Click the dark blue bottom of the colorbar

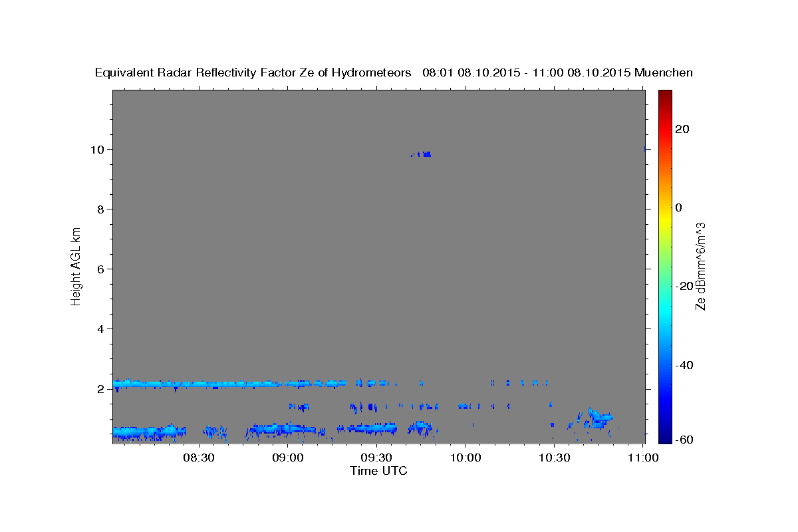pyautogui.click(x=665, y=436)
